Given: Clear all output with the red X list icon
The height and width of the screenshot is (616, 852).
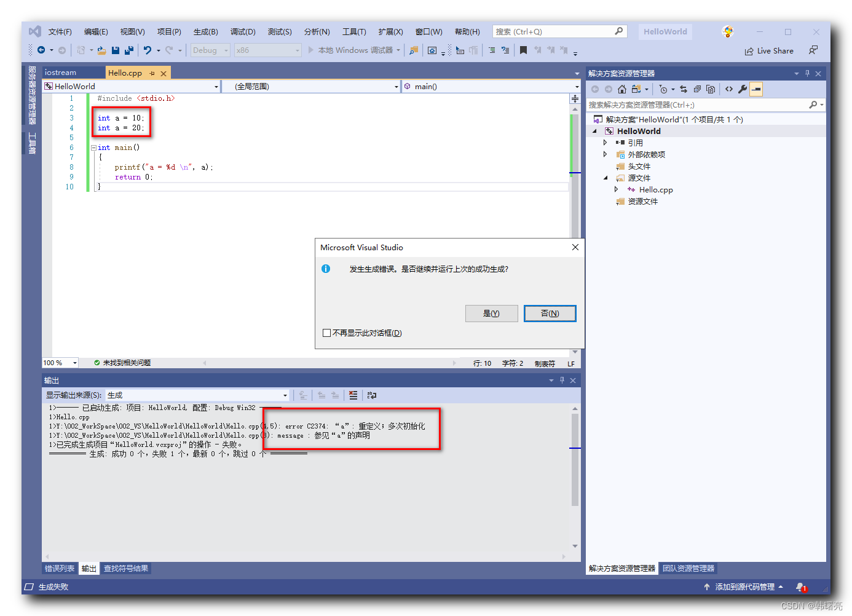Looking at the screenshot, I should [x=353, y=395].
